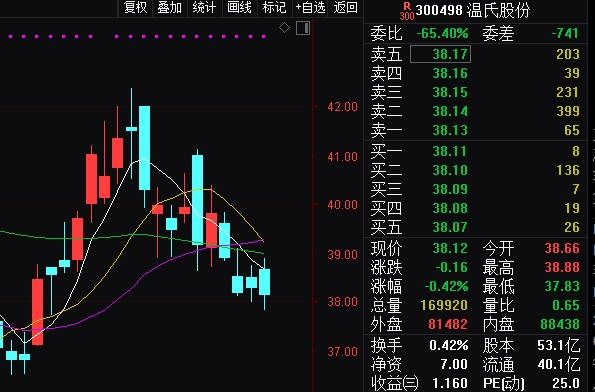This screenshot has height=392, width=595.
Task: Activate the 画线 drawing tool
Action: (x=239, y=8)
